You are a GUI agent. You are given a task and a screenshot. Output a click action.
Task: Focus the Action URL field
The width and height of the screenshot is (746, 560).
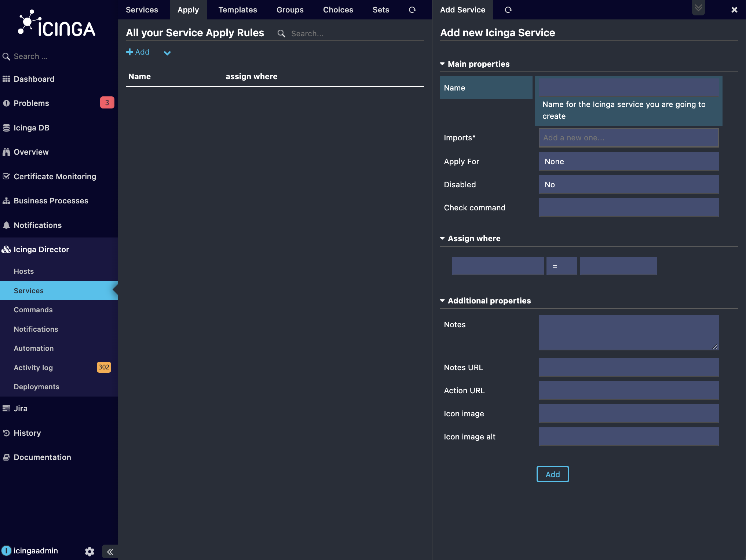pos(628,390)
